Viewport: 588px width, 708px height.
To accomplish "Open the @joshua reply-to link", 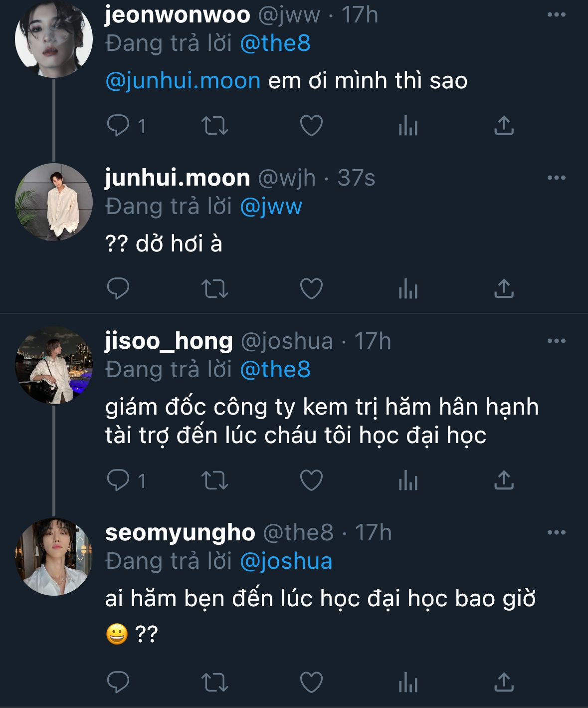I will 286,561.
